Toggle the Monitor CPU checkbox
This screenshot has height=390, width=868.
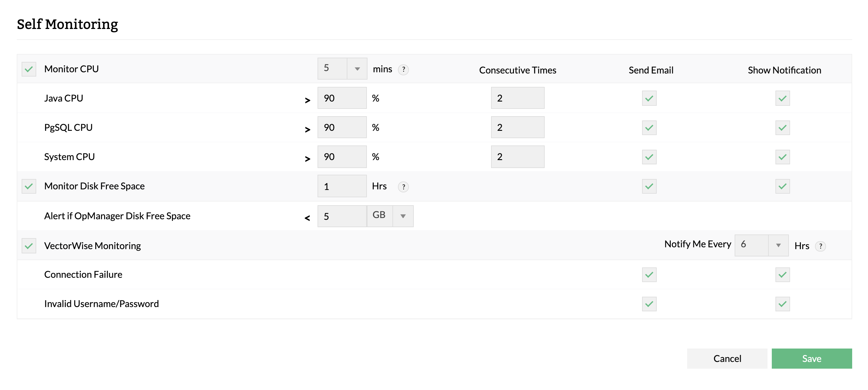29,69
